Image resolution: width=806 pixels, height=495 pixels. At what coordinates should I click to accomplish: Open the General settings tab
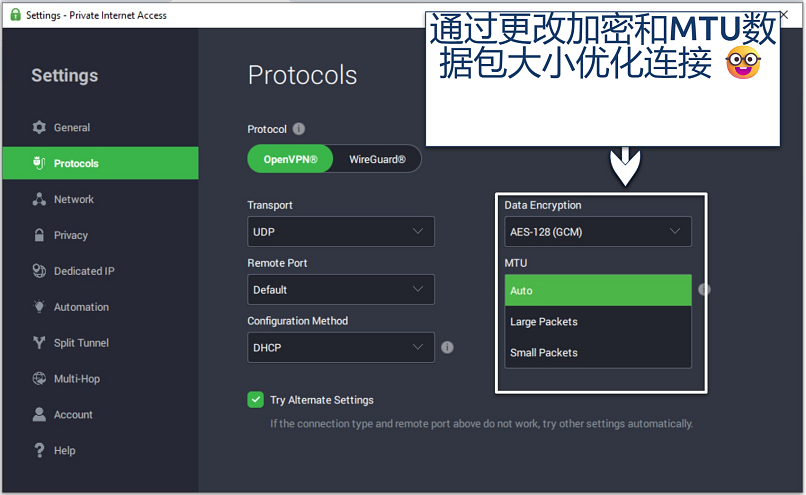point(100,127)
